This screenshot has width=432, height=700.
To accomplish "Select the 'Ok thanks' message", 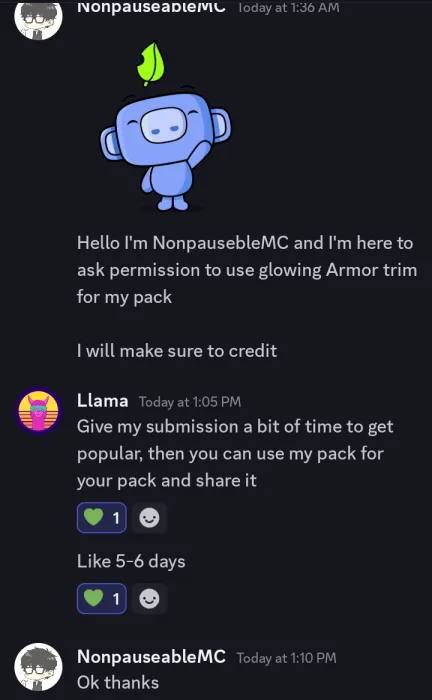I will click(x=118, y=683).
